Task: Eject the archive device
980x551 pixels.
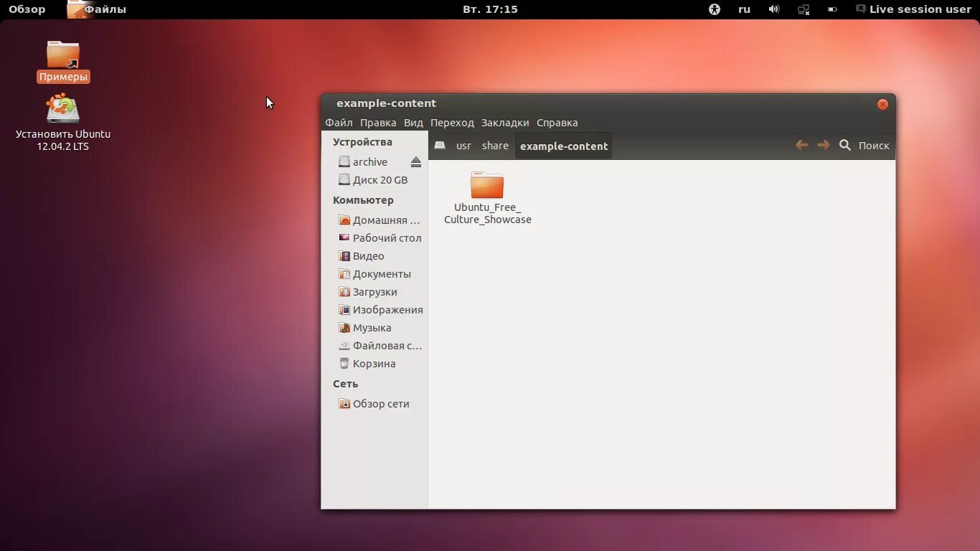Action: click(416, 162)
